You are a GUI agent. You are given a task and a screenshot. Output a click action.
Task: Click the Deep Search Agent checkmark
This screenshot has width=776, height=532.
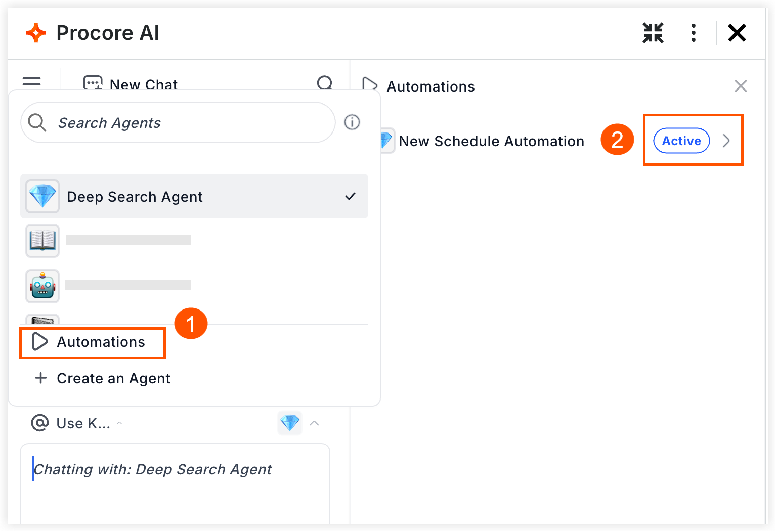tap(350, 196)
